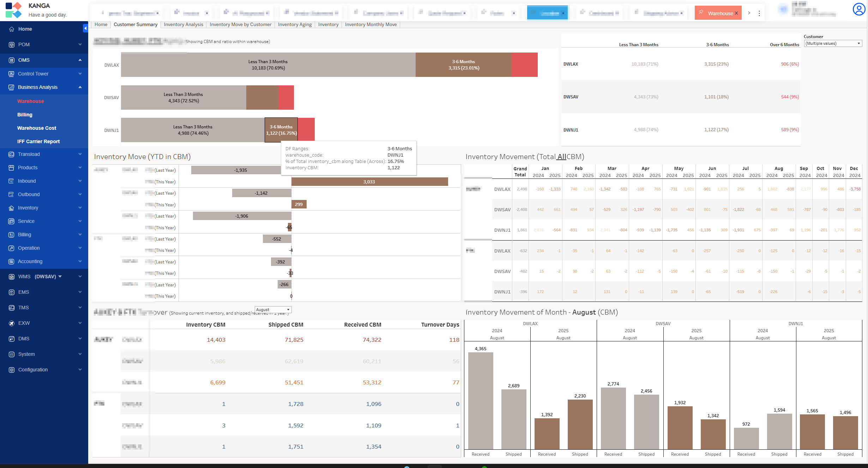Open the IFF Carrier Report link
The height and width of the screenshot is (468, 868).
point(38,142)
